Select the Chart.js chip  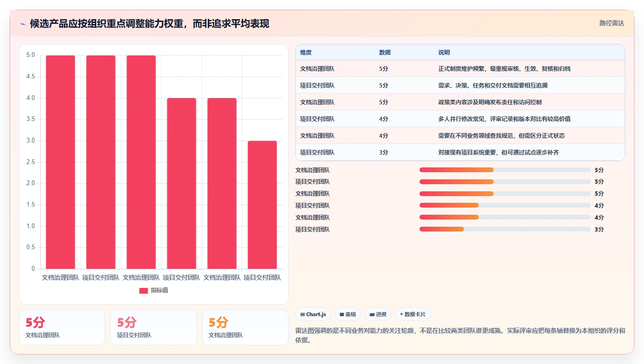(x=313, y=314)
